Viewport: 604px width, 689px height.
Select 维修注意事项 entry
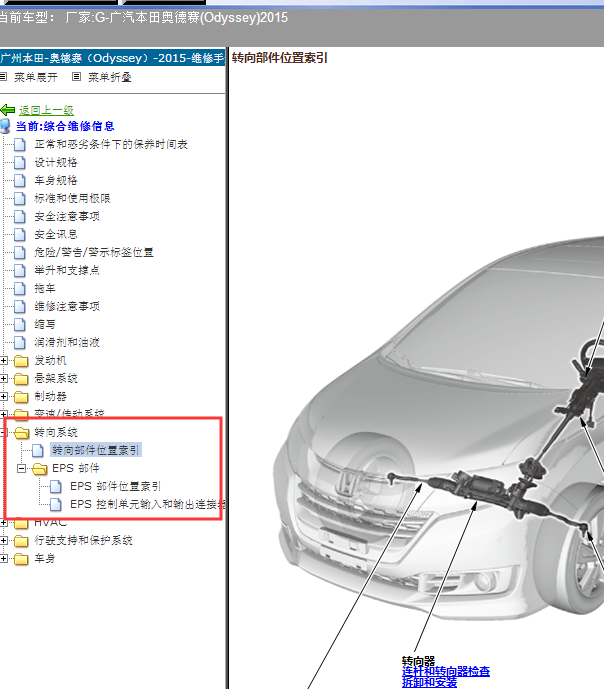[x=67, y=306]
